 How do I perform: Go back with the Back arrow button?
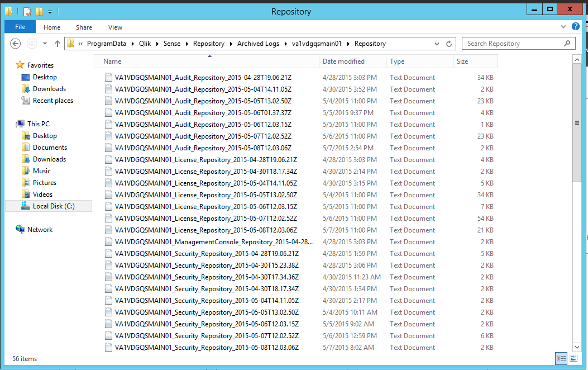coord(16,44)
